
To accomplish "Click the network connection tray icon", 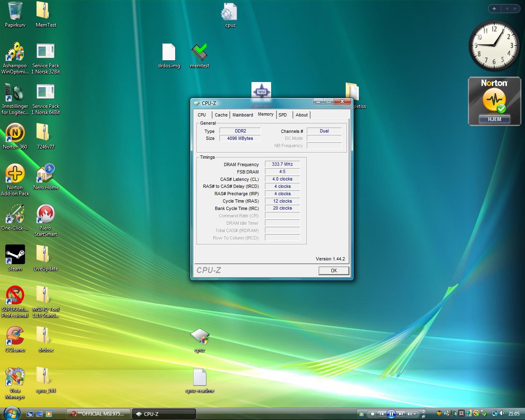I will pyautogui.click(x=495, y=413).
